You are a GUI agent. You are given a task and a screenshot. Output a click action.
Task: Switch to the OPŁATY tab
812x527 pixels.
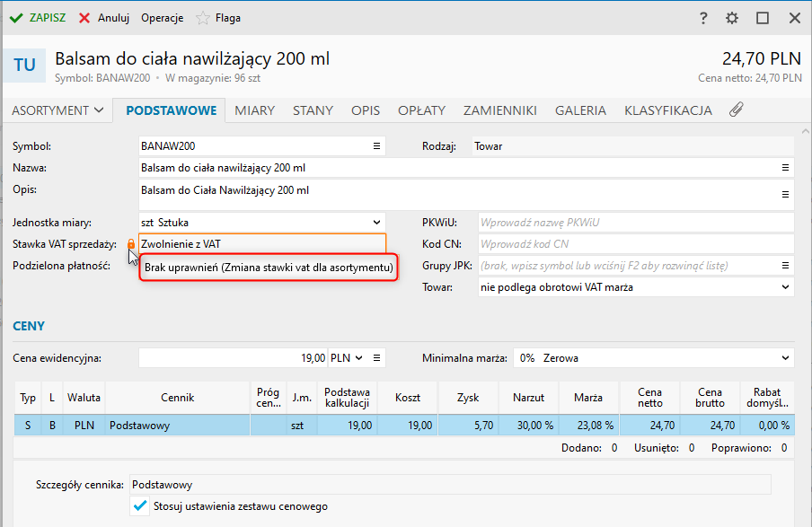(421, 110)
